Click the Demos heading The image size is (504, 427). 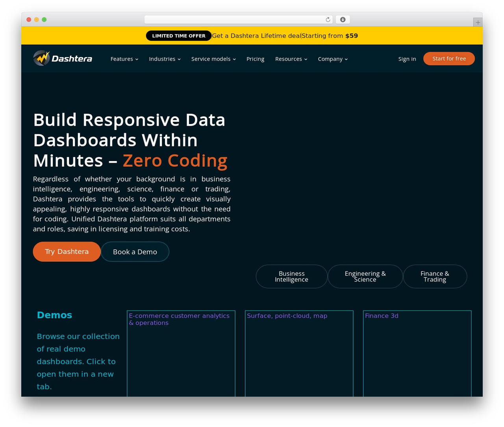pos(54,315)
